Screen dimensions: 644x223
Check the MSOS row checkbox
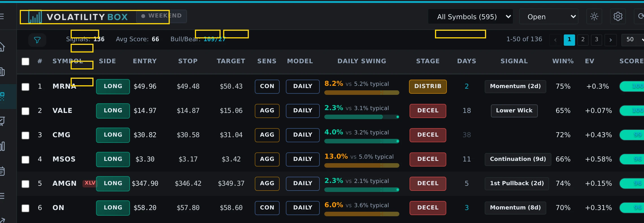tap(25, 159)
